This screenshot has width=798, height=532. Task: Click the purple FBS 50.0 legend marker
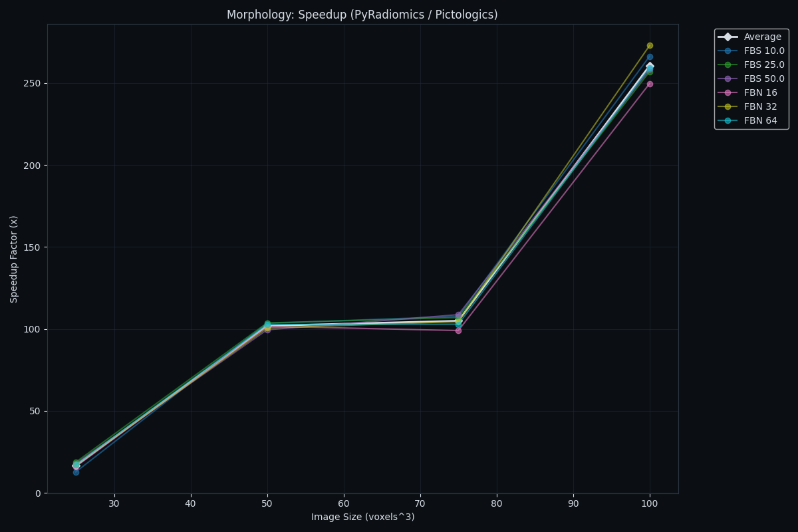[728, 78]
